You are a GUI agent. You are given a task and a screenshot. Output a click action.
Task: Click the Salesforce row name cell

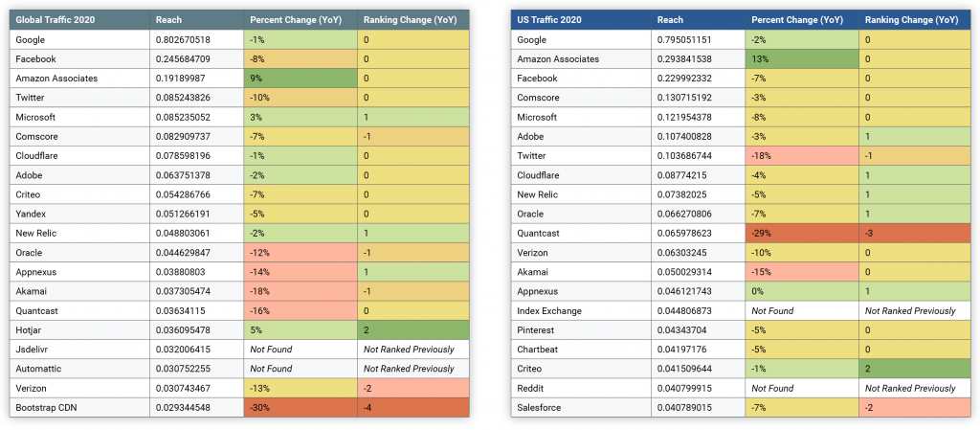click(581, 408)
